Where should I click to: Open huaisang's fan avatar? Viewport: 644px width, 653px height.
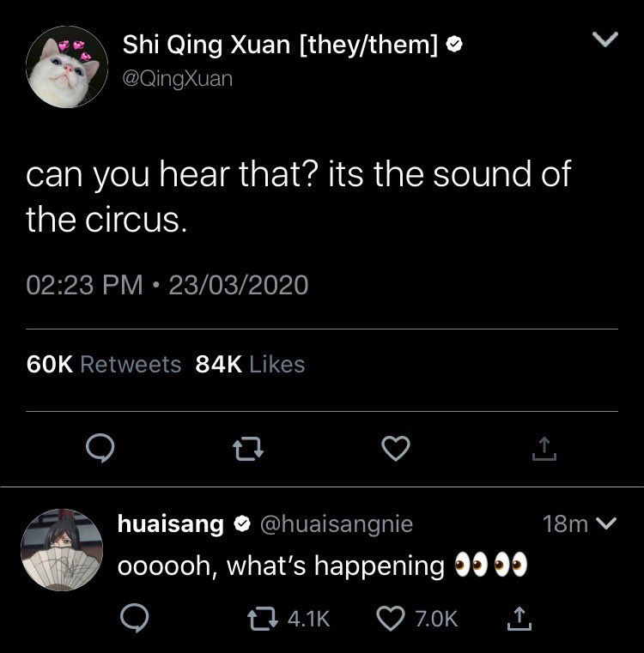point(62,550)
